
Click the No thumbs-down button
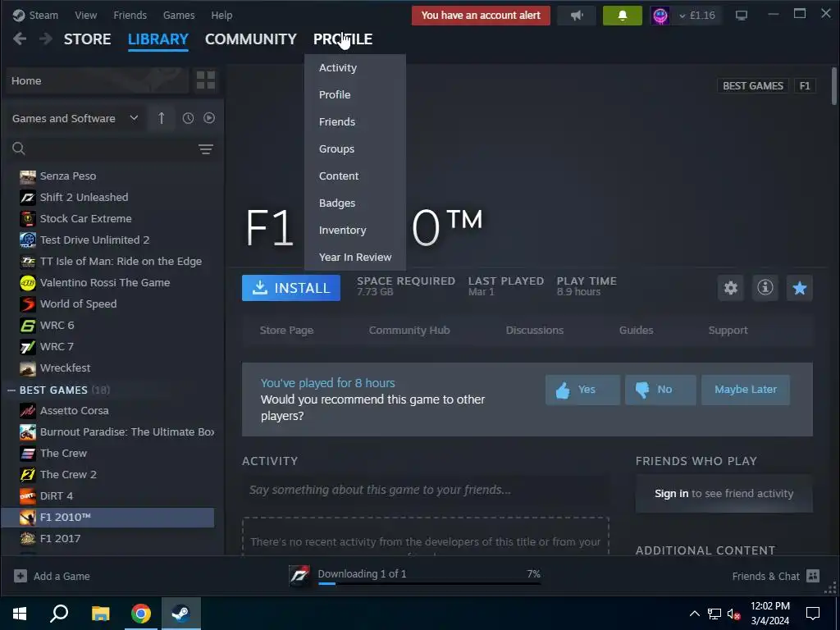pyautogui.click(x=660, y=390)
